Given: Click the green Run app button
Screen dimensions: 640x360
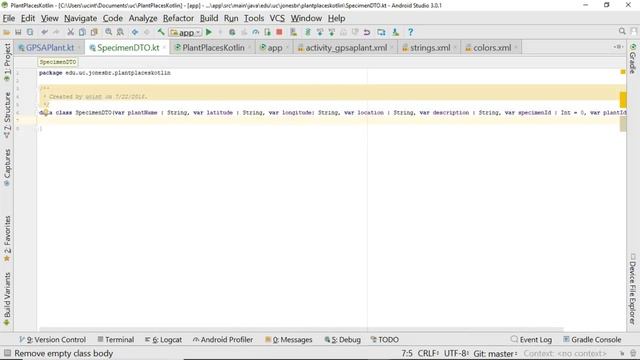Looking at the screenshot, I should (209, 32).
